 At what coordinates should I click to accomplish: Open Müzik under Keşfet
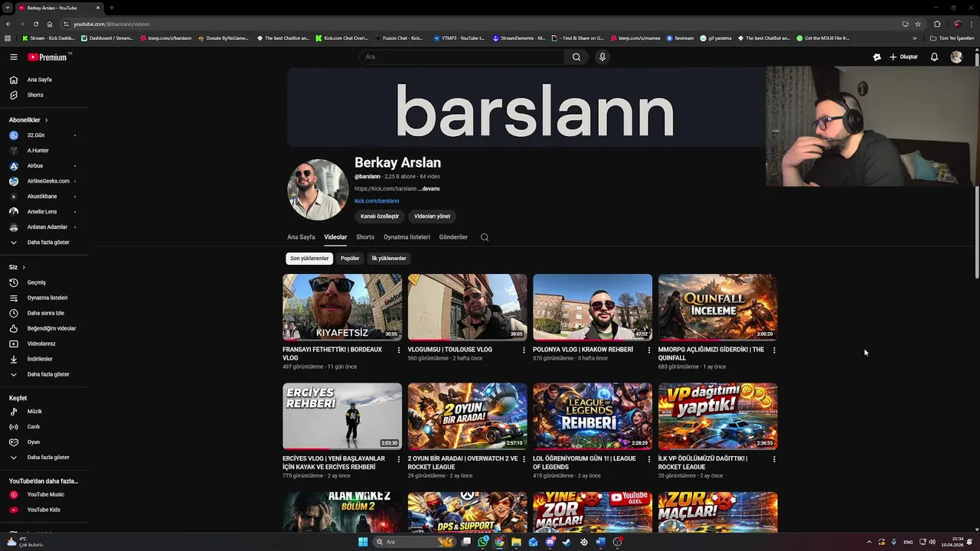coord(44,411)
